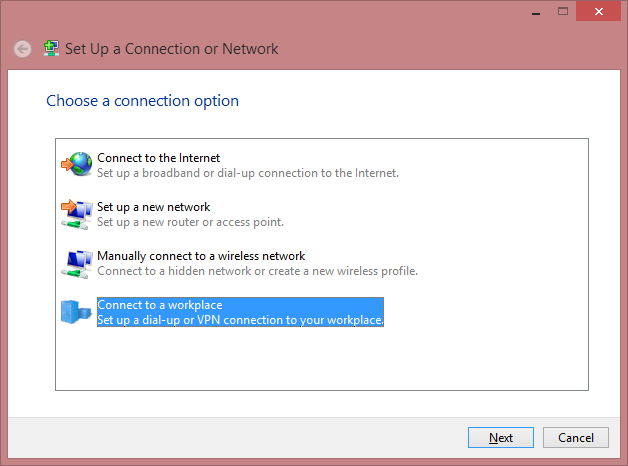Click the hidden network wireless profile description
Screen dimensions: 628x466
[257, 271]
